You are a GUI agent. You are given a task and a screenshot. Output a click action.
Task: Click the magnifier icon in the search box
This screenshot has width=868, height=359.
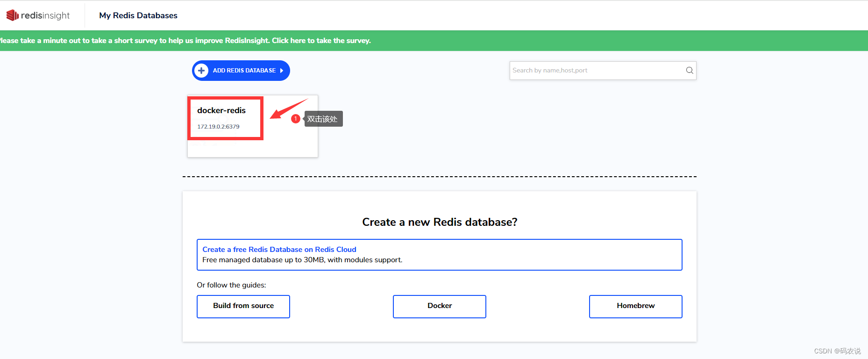(689, 71)
